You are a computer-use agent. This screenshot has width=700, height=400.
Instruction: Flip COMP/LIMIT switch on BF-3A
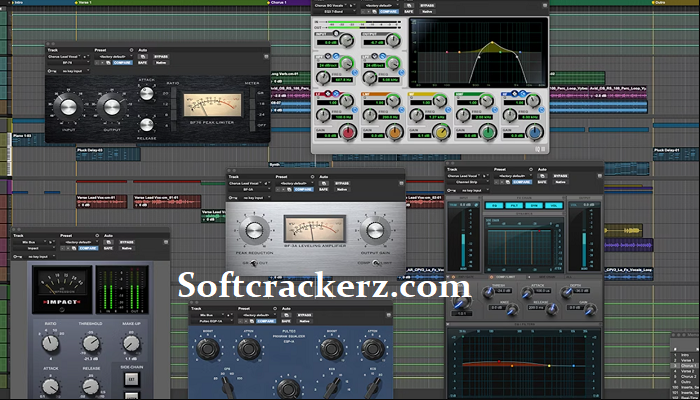pos(375,263)
